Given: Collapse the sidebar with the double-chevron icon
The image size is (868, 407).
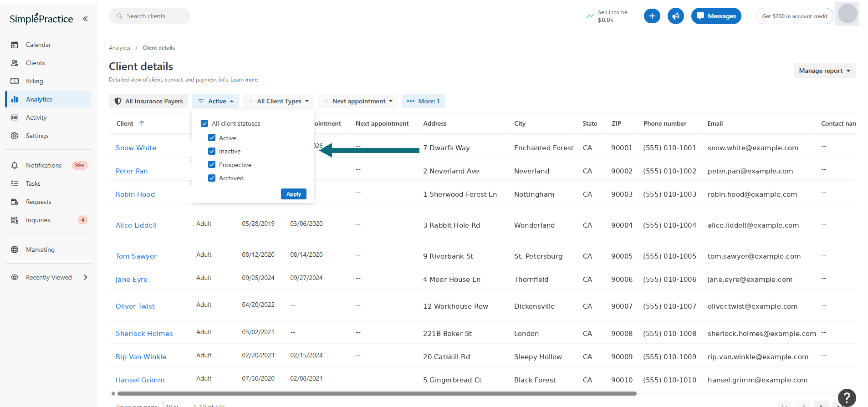Looking at the screenshot, I should point(85,19).
